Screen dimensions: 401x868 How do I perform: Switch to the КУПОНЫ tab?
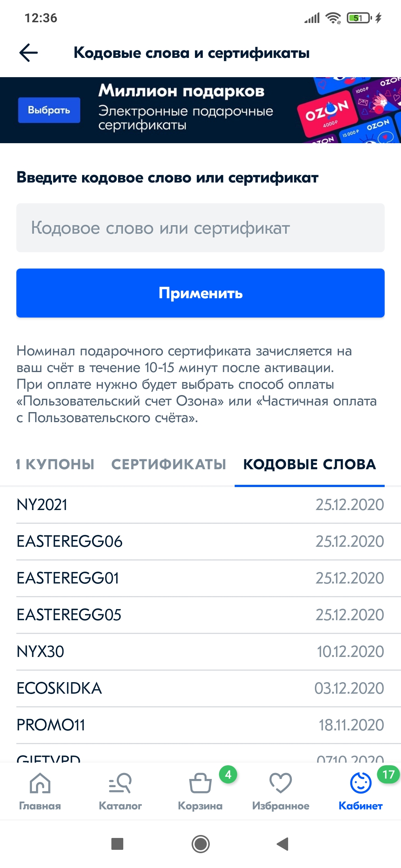point(56,464)
